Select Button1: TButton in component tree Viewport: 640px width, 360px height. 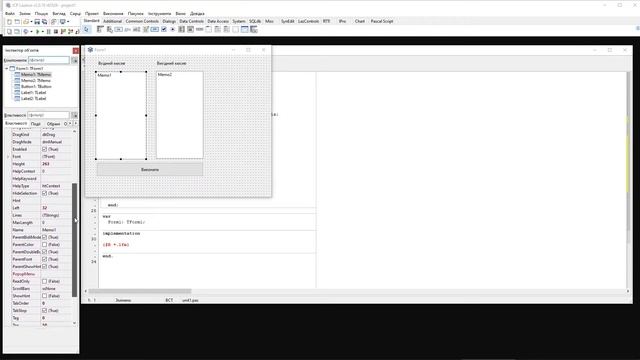pos(36,87)
